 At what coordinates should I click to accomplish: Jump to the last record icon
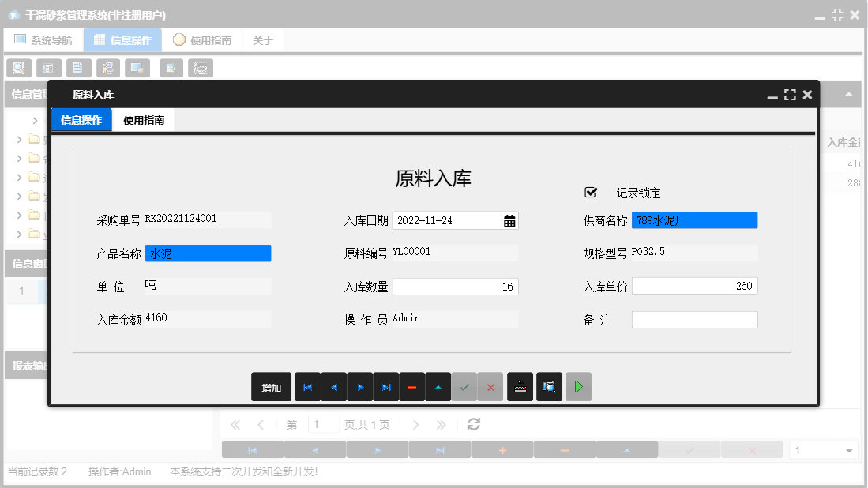tap(387, 387)
